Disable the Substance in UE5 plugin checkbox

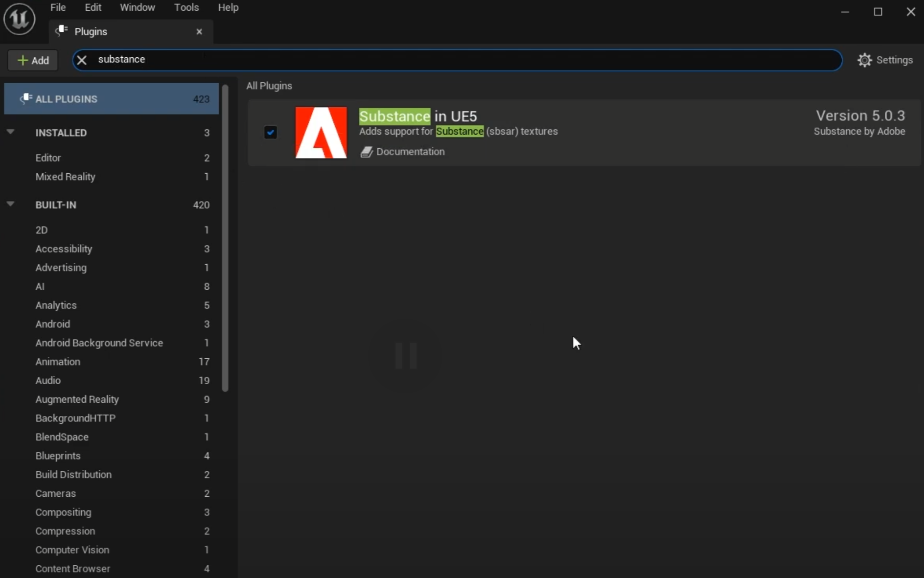click(271, 132)
